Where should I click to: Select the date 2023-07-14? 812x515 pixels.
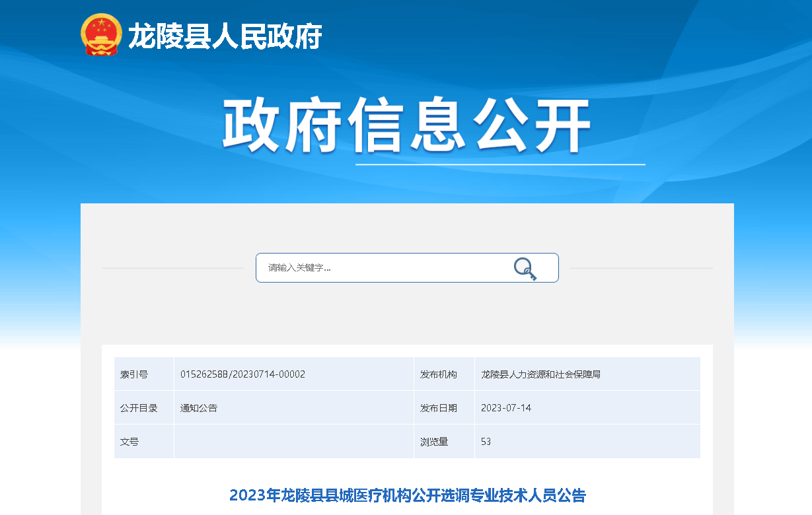506,408
